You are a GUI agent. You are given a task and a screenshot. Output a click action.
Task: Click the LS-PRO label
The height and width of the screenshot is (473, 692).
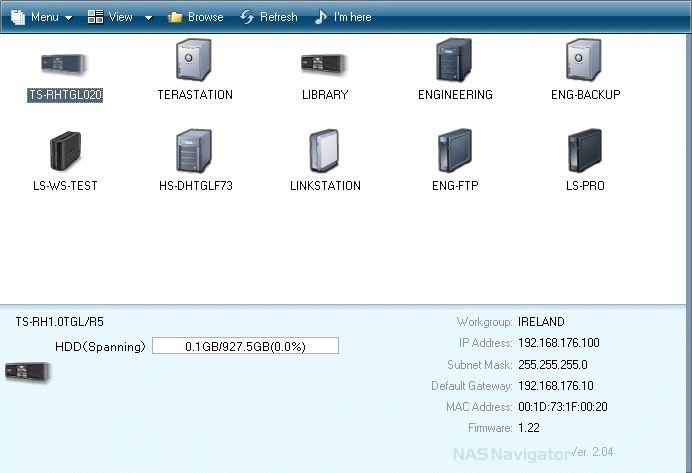(x=585, y=186)
